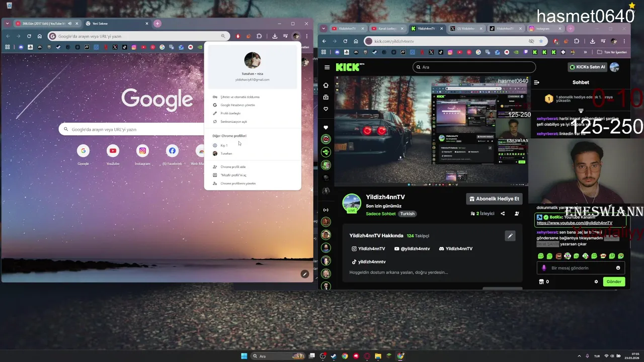Open home page in left Chrome window

point(40,36)
